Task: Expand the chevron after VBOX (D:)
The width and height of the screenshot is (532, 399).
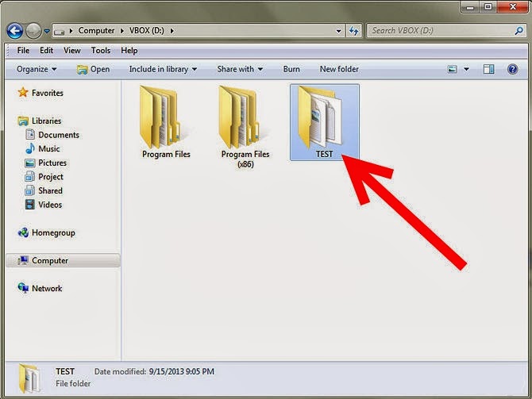Action: click(x=172, y=31)
